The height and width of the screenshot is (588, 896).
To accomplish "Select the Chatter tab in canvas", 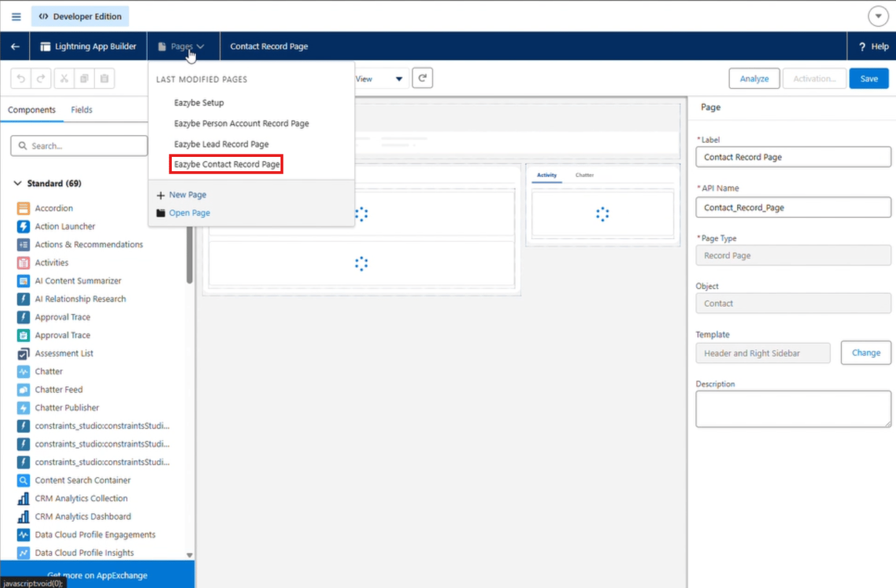I will tap(585, 175).
